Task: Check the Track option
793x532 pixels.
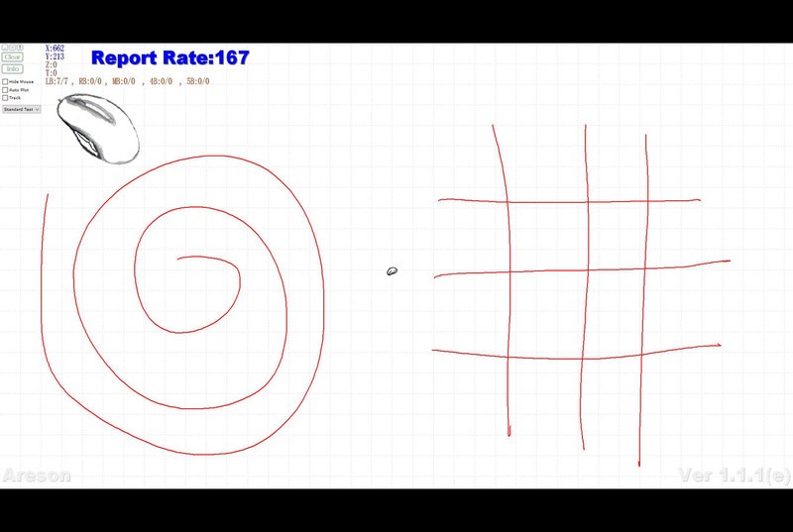Action: (x=5, y=98)
